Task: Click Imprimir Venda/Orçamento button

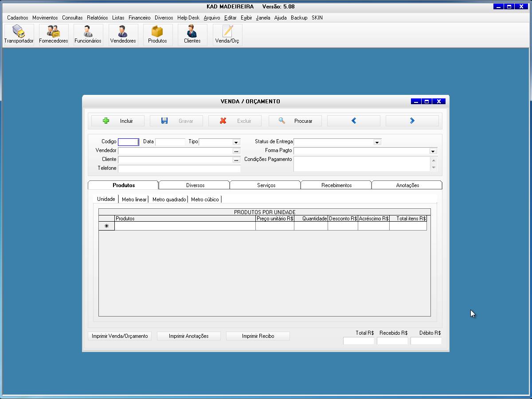Action: pyautogui.click(x=120, y=336)
